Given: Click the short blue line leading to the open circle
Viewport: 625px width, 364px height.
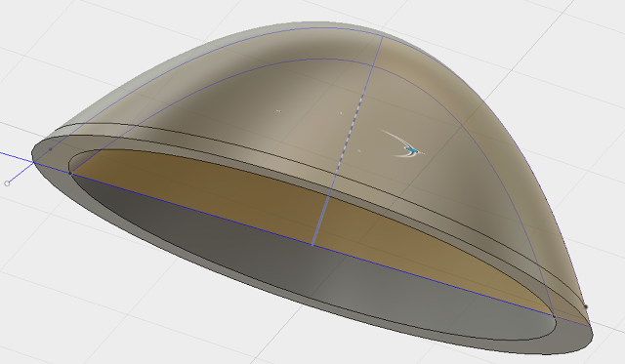Looking at the screenshot, I should tap(21, 172).
